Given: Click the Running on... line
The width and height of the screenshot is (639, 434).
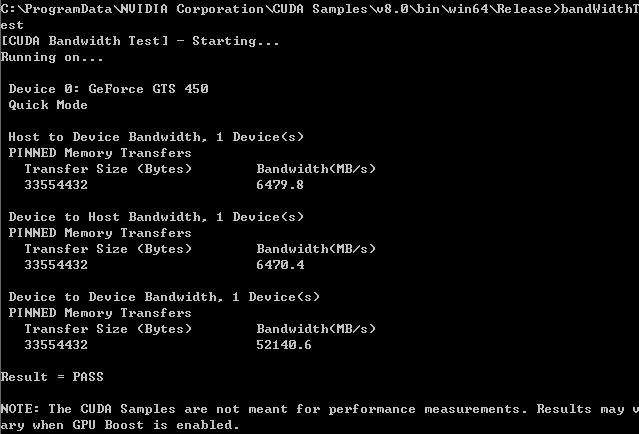Looking at the screenshot, I should coord(52,57).
